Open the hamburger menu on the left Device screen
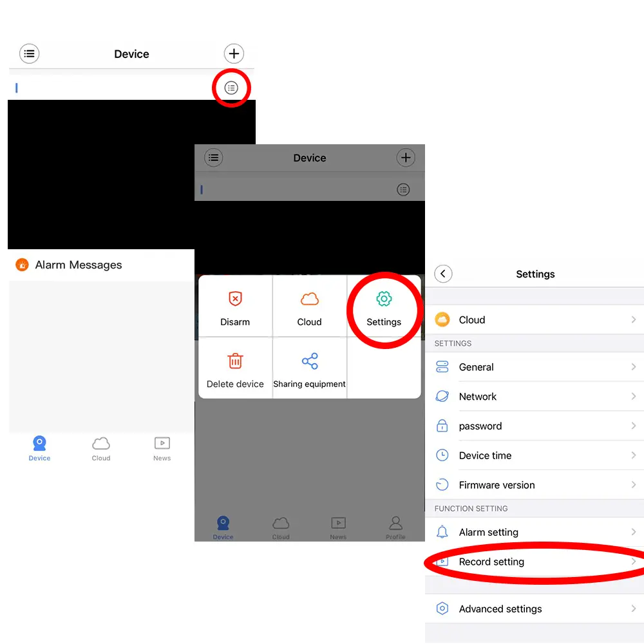 coord(29,53)
